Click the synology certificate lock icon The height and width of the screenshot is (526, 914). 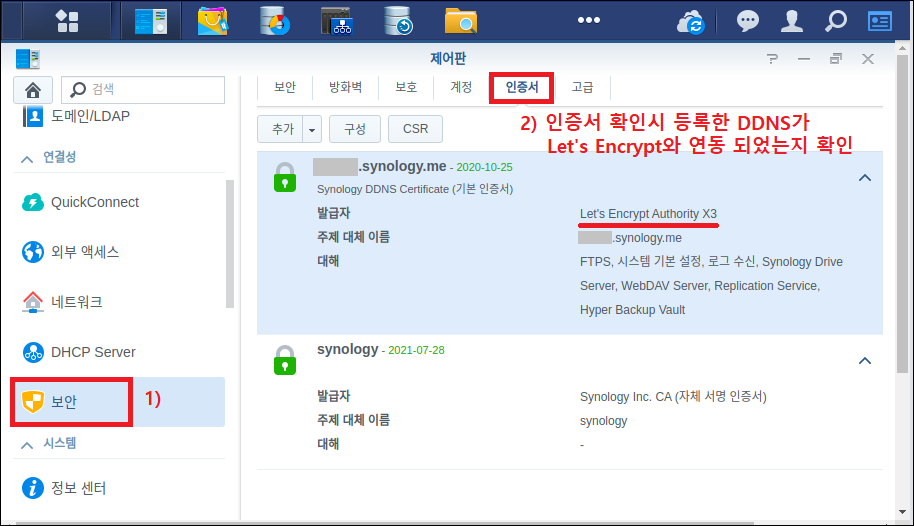coord(285,360)
